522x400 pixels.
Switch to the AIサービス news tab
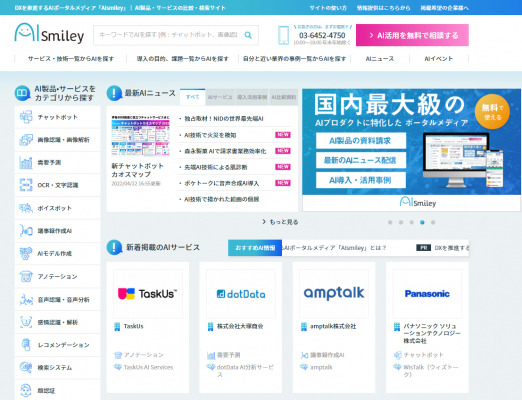(220, 97)
